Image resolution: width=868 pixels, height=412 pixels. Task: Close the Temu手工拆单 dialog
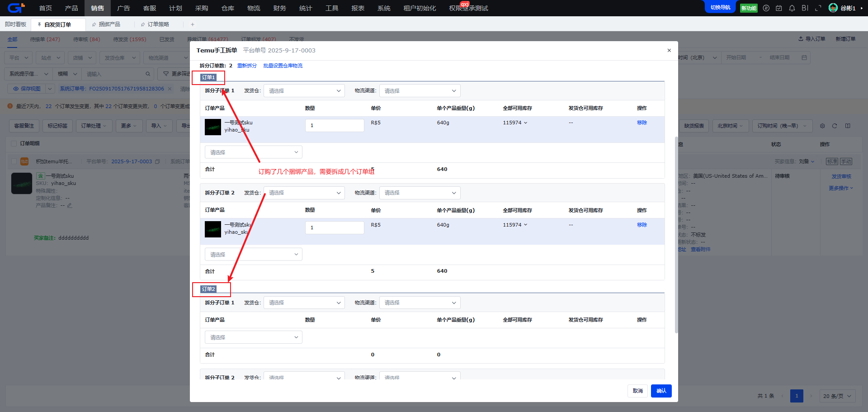(669, 50)
